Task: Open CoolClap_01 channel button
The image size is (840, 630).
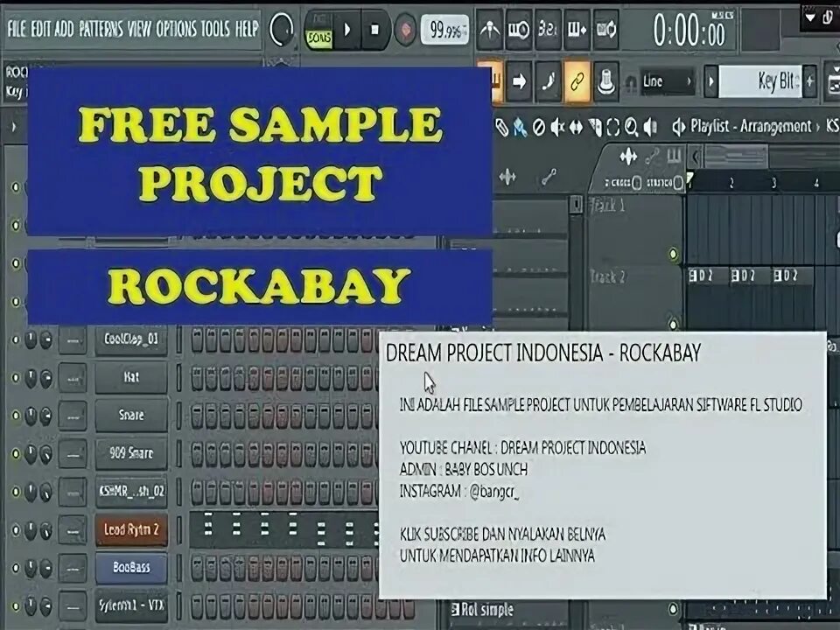Action: point(131,339)
